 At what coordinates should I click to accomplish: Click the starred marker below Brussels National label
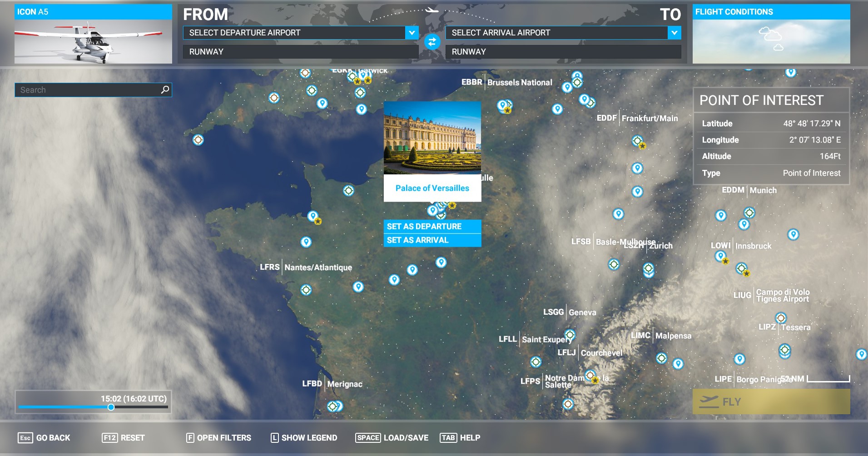[x=504, y=106]
